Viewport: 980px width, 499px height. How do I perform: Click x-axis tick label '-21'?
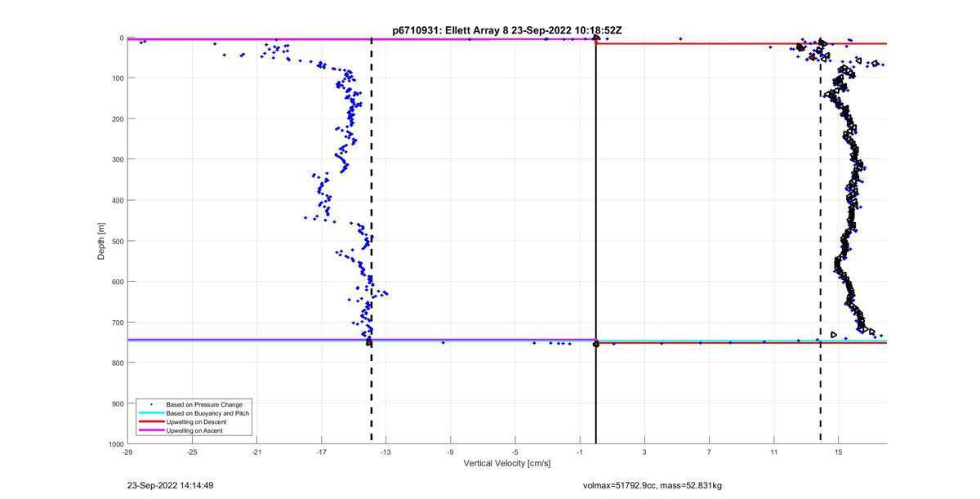256,452
